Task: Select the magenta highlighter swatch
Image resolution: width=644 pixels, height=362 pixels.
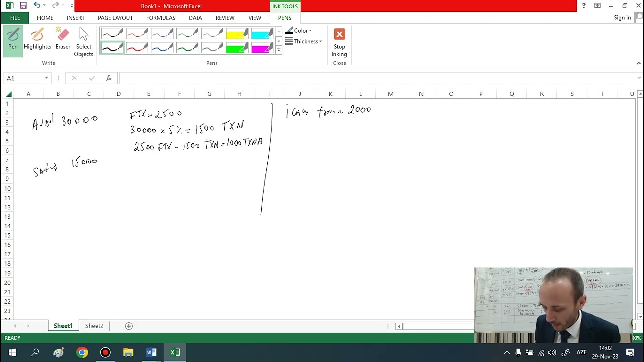Action: click(x=262, y=48)
